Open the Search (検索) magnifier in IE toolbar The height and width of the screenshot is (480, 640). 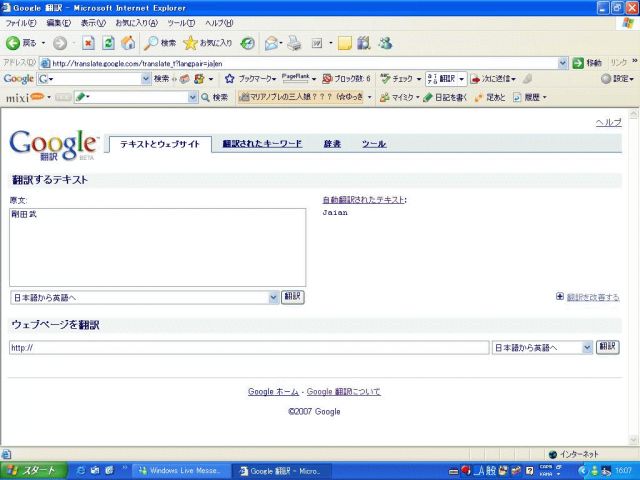coord(160,43)
